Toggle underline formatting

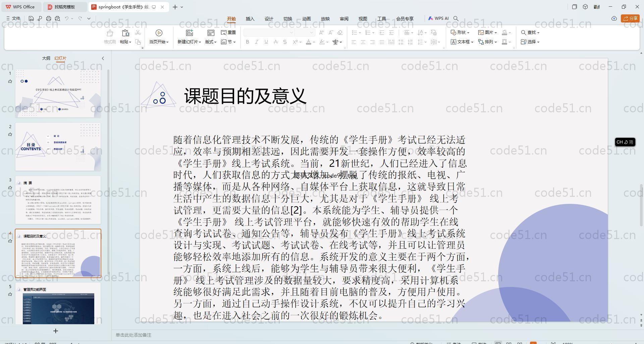click(x=266, y=42)
